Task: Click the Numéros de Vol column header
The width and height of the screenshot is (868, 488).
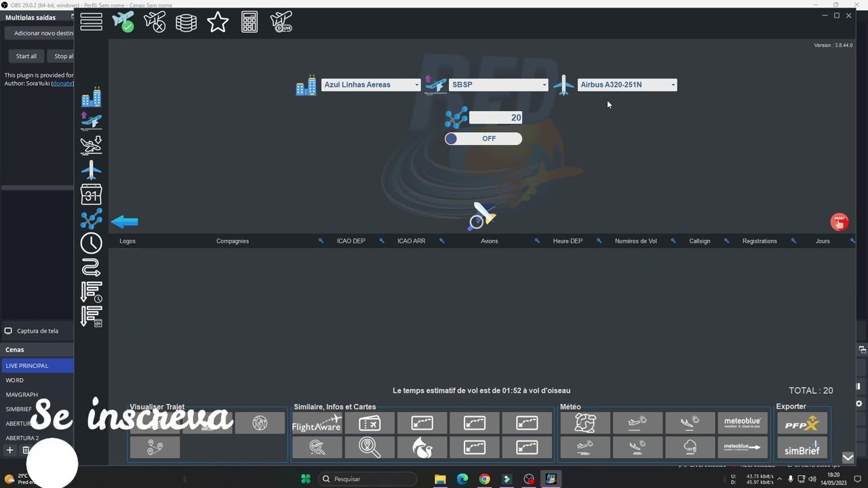Action: coord(635,241)
